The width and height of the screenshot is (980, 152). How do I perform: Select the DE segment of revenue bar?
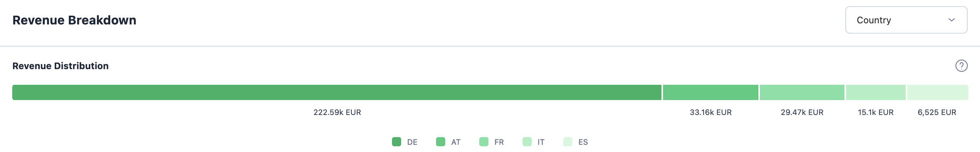337,92
